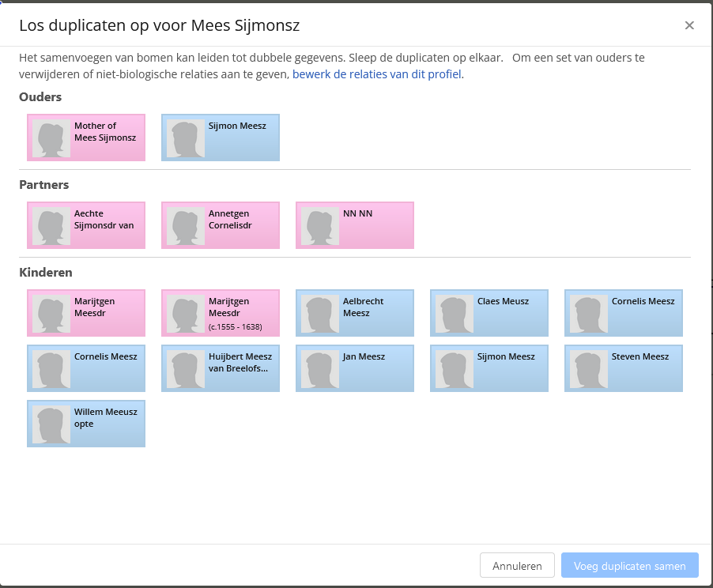This screenshot has height=588, width=713.
Task: Select Sijmon Meesz card under Ouders
Action: pyautogui.click(x=220, y=138)
